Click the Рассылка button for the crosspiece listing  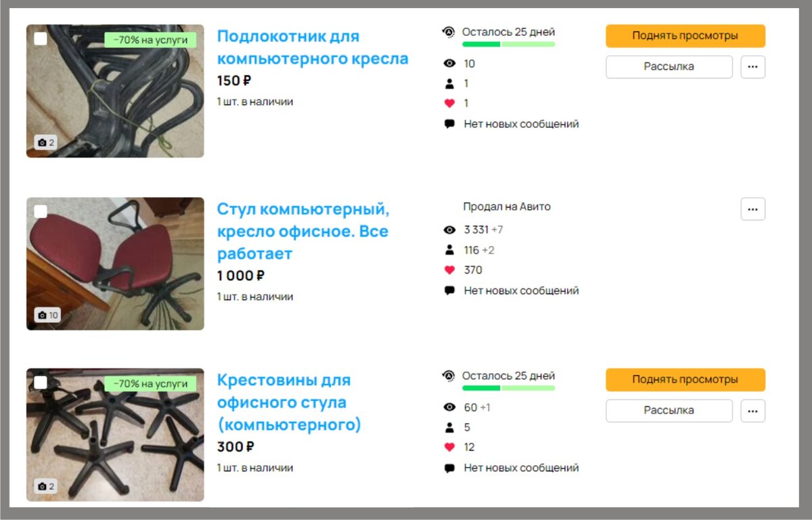[669, 411]
